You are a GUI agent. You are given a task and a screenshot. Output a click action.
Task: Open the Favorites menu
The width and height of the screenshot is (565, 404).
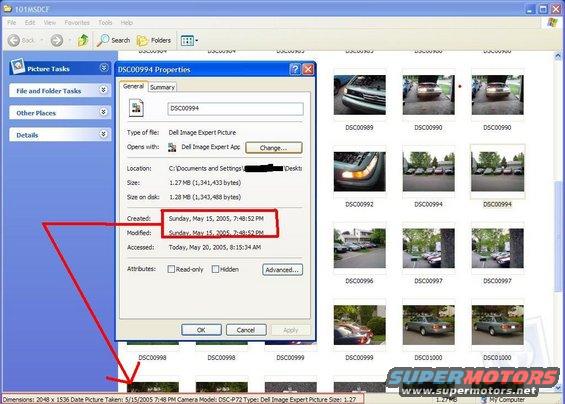pyautogui.click(x=77, y=23)
